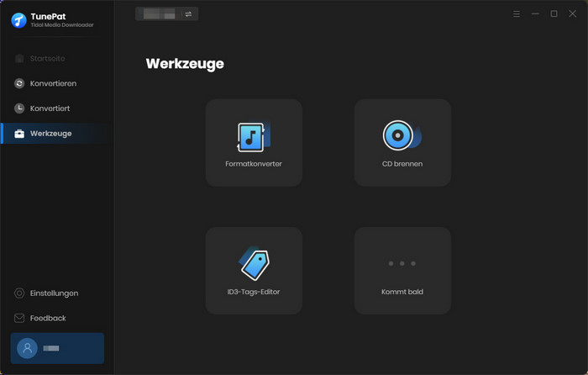This screenshot has width=588, height=375.
Task: Open the ID3-Tags-Editor label
Action: (254, 292)
